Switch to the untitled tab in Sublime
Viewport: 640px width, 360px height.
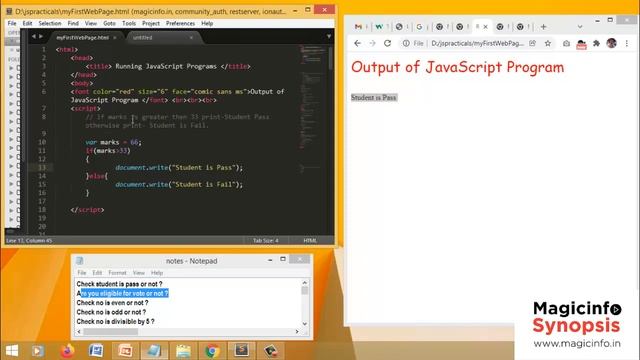(142, 38)
